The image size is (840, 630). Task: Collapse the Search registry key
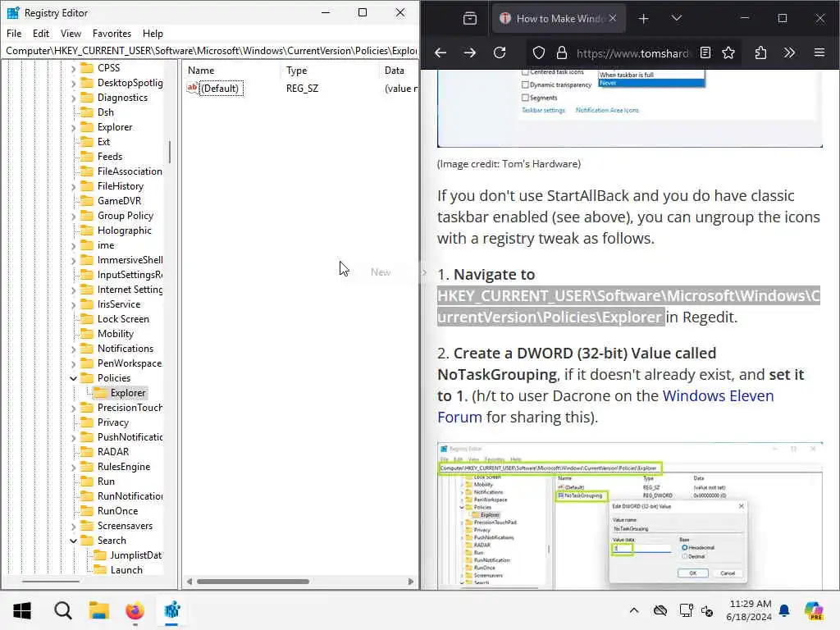(x=73, y=541)
